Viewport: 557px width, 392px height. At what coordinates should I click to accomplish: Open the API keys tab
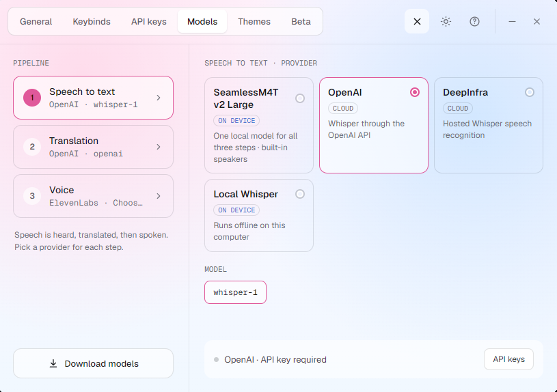[x=149, y=22]
